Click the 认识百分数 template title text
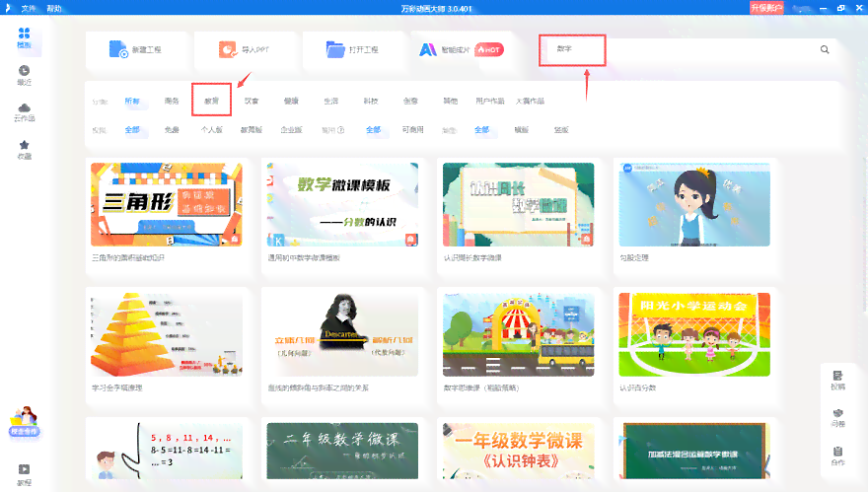This screenshot has width=868, height=492. [638, 387]
